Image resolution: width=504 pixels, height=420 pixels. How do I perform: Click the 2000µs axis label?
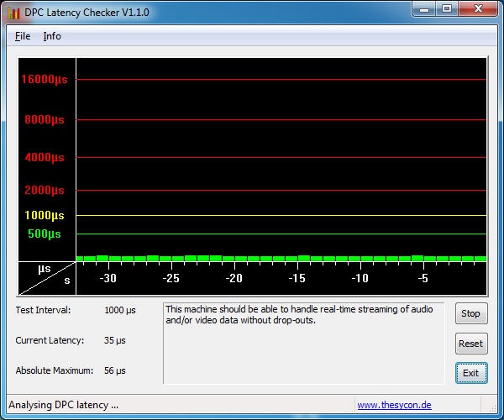point(45,190)
